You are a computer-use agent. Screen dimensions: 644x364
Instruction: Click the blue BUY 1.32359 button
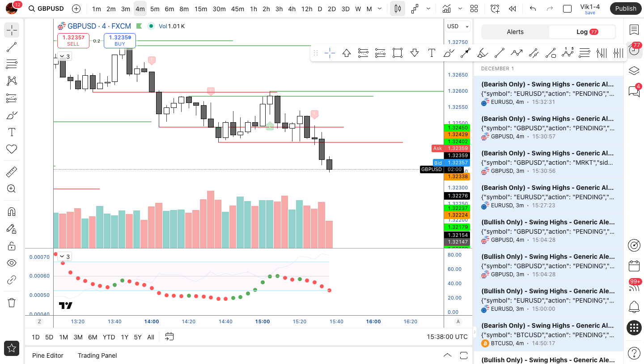coord(120,41)
